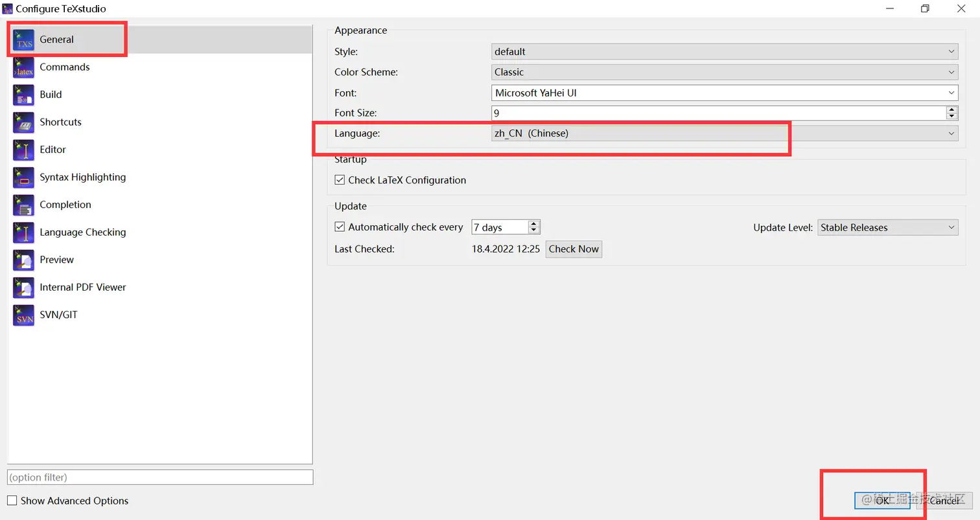980x520 pixels.
Task: Click the Internal PDF Viewer icon
Action: [x=24, y=288]
